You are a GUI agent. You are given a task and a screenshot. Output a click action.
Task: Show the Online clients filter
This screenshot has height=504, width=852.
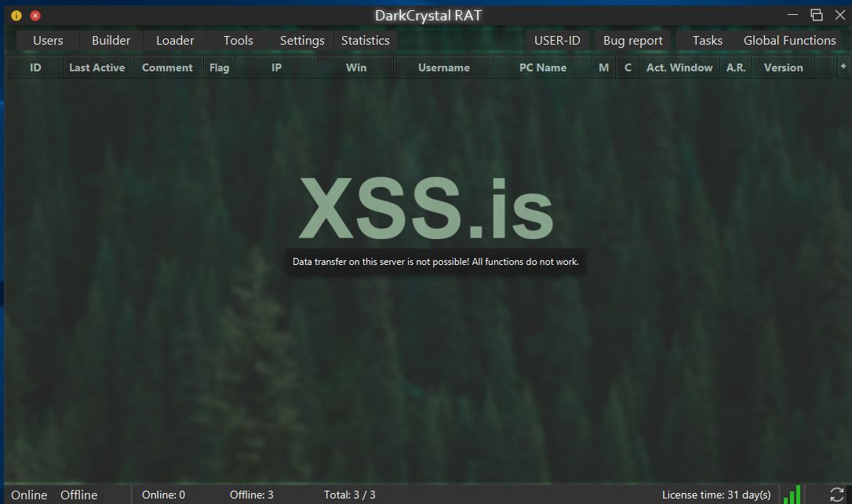coord(29,495)
